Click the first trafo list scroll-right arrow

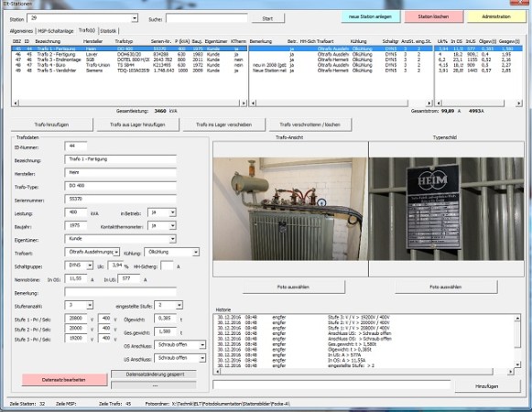pyautogui.click(x=244, y=103)
